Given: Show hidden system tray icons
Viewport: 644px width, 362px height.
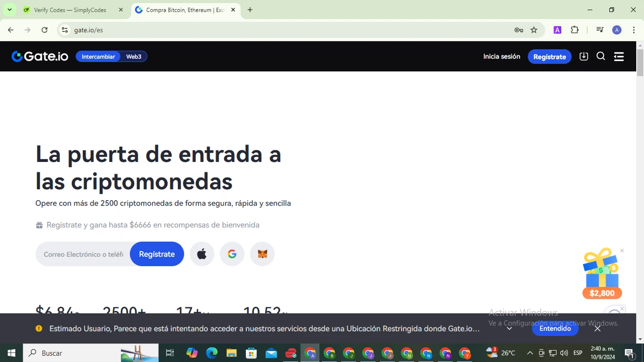Looking at the screenshot, I should pyautogui.click(x=530, y=353).
